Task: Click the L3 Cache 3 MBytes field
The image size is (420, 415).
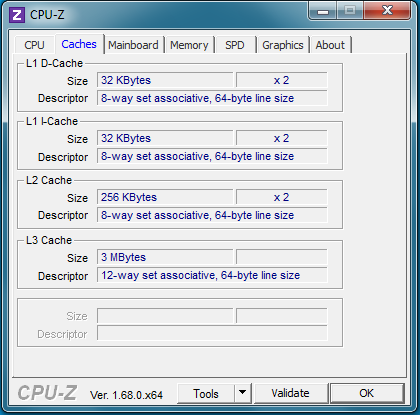Action: [165, 257]
